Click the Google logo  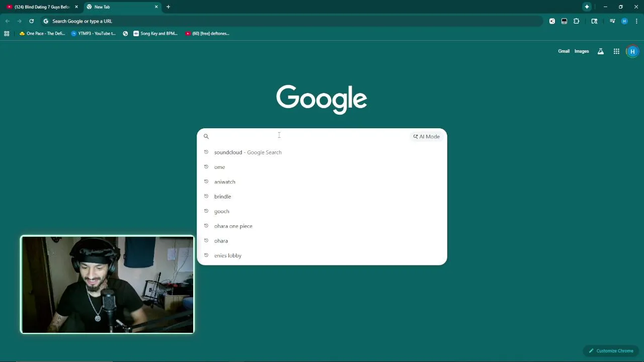click(321, 100)
